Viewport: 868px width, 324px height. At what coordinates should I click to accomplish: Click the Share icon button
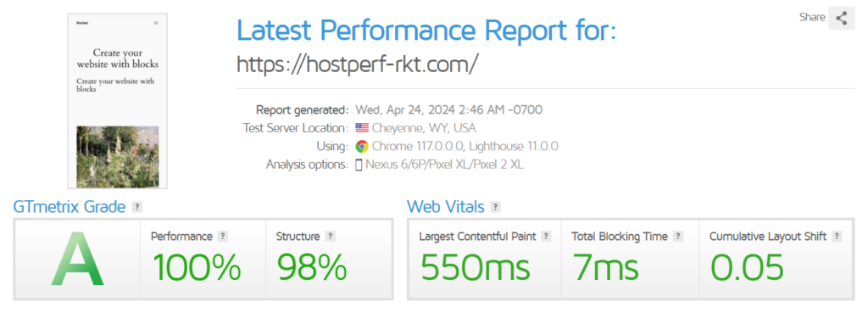click(842, 19)
